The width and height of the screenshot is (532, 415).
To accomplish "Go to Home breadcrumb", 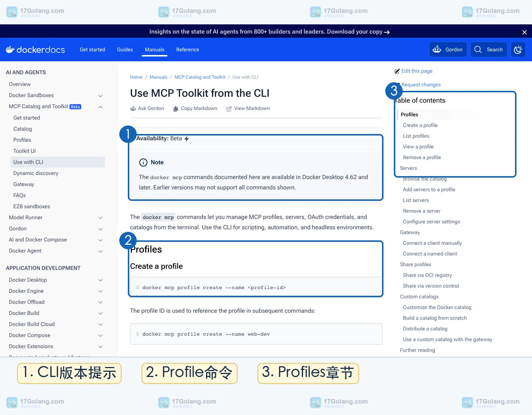I will [x=136, y=77].
